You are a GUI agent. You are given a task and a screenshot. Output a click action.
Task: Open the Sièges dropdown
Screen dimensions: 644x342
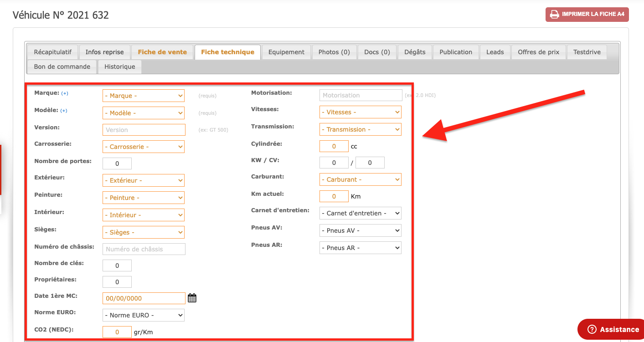pyautogui.click(x=144, y=232)
